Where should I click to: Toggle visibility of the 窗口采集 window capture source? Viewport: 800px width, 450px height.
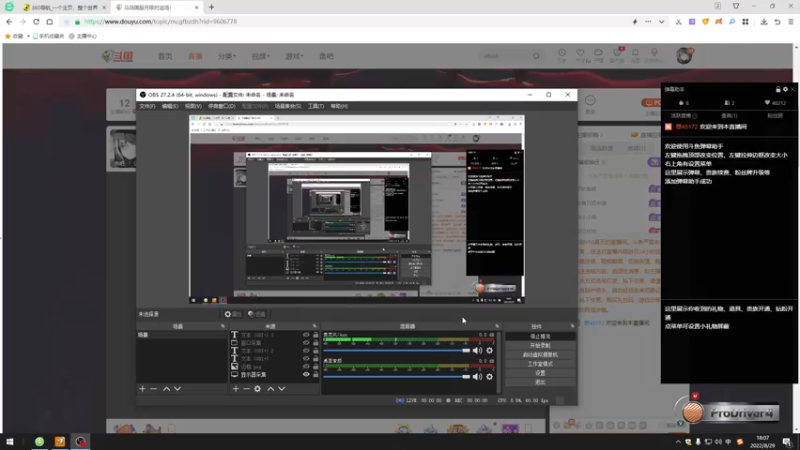pyautogui.click(x=306, y=343)
